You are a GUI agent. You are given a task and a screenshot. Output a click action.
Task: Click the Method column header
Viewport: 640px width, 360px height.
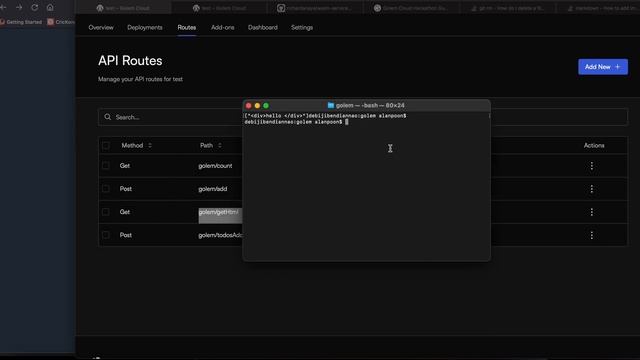(x=132, y=145)
